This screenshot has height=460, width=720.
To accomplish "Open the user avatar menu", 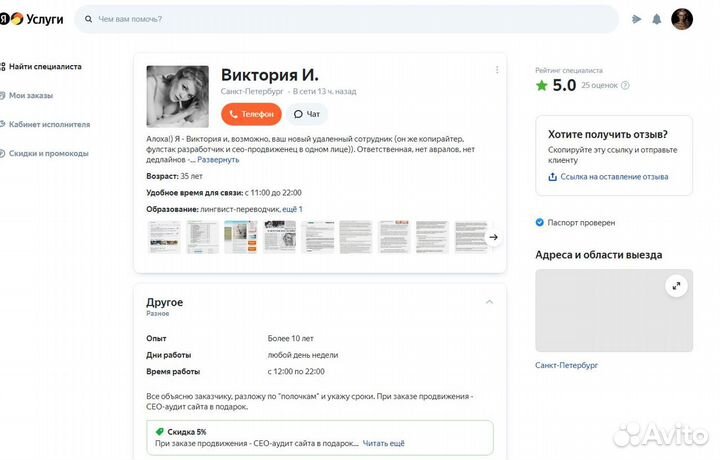I will click(x=682, y=19).
